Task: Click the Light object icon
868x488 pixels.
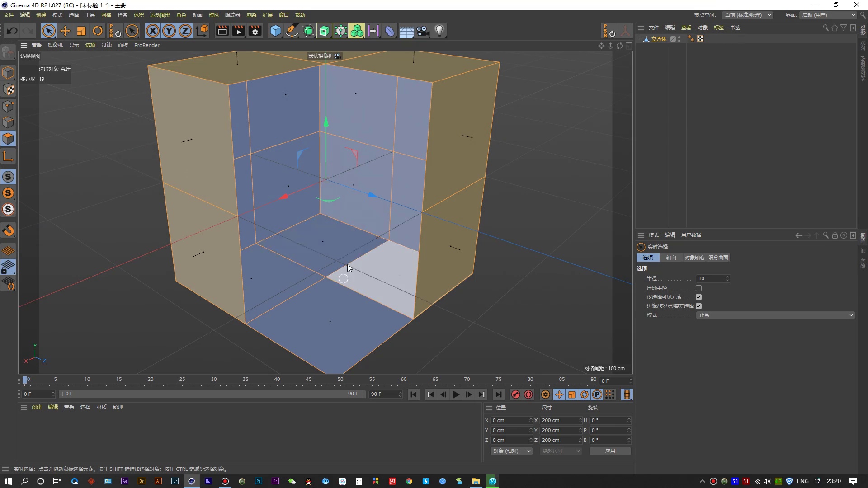Action: tap(439, 31)
